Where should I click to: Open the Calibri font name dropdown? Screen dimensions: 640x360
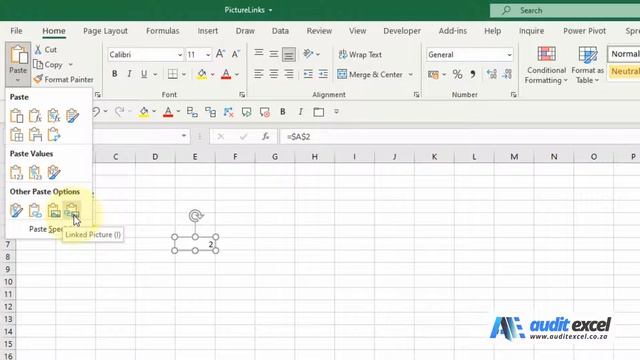[x=180, y=55]
